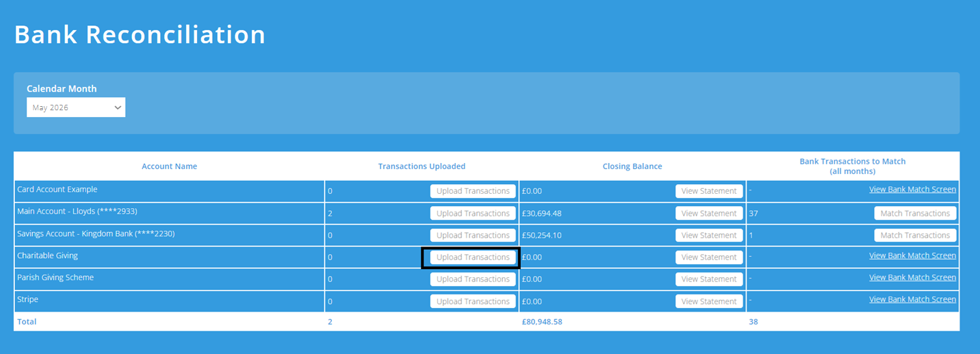The width and height of the screenshot is (980, 354).
Task: Open View Bank Match Screen for Card Account Example
Action: (912, 189)
